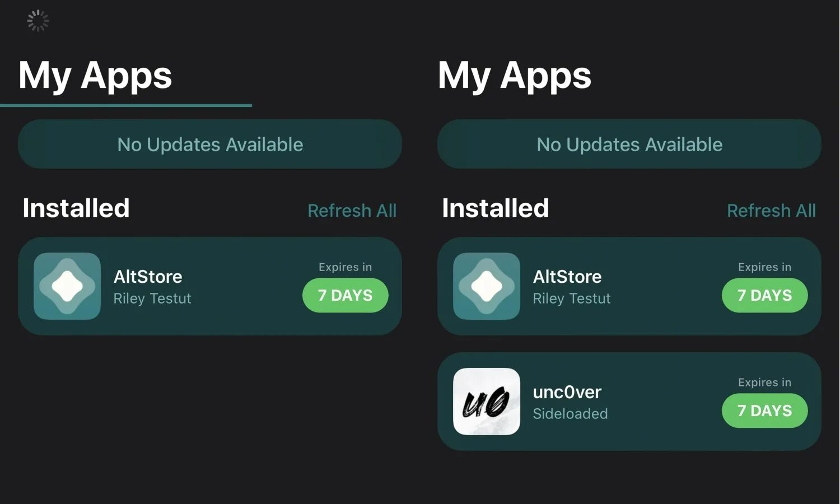
Task: Select the AltStore name in the left panel
Action: [148, 277]
